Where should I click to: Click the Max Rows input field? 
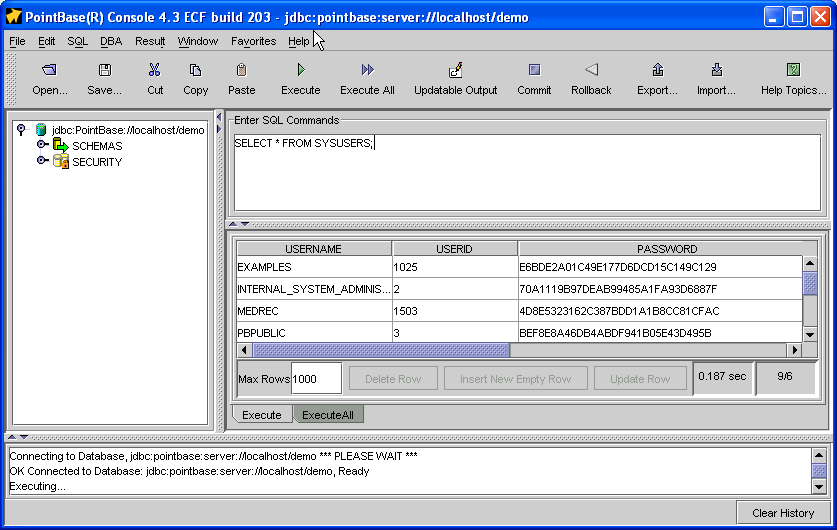317,378
